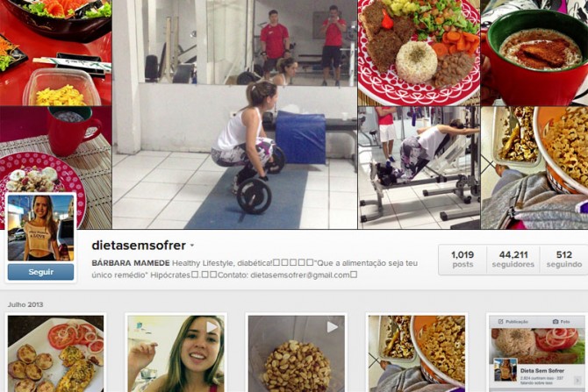
Task: Open the gym machine workout photo in collage
Action: pos(419,167)
